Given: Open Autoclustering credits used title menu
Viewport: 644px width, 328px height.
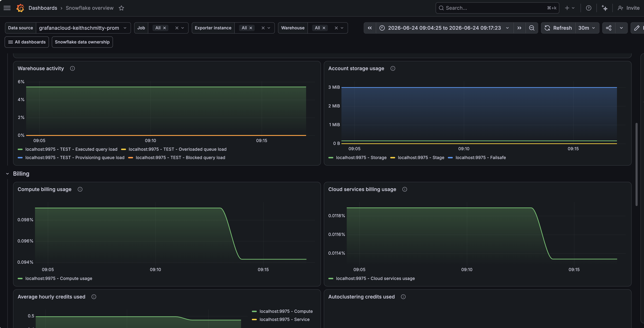Looking at the screenshot, I should [x=361, y=297].
